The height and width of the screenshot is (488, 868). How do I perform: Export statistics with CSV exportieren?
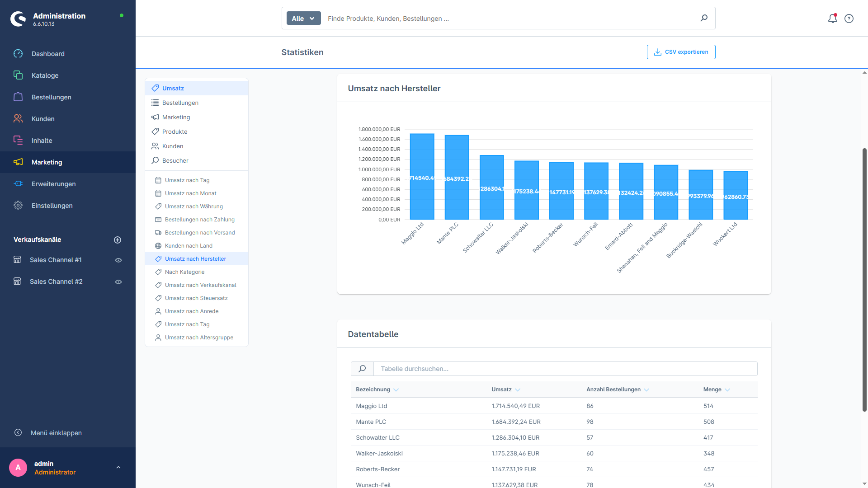point(681,52)
